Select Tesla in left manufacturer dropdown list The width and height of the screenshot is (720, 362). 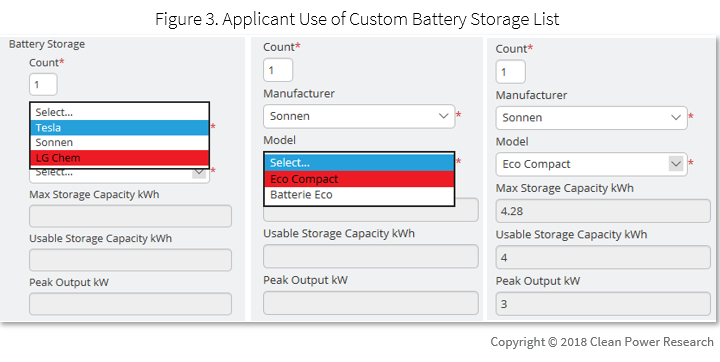tap(119, 127)
